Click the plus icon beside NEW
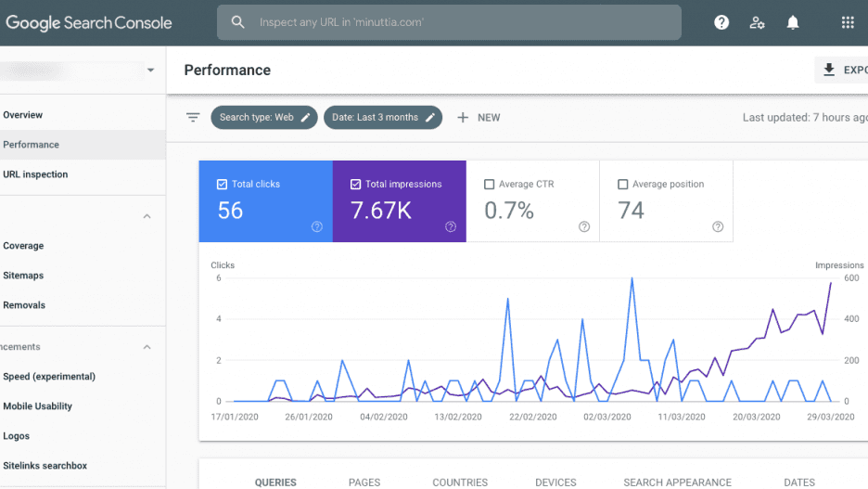This screenshot has width=868, height=489. (x=463, y=118)
